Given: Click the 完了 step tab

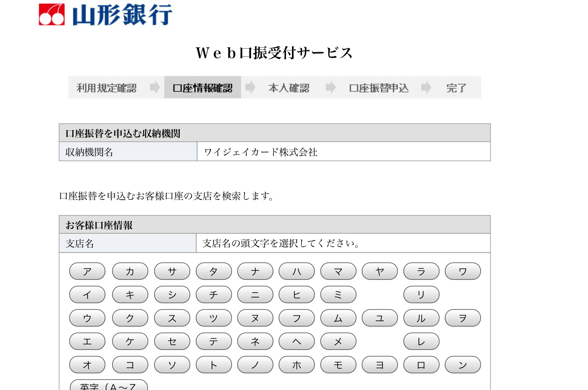Looking at the screenshot, I should (456, 88).
